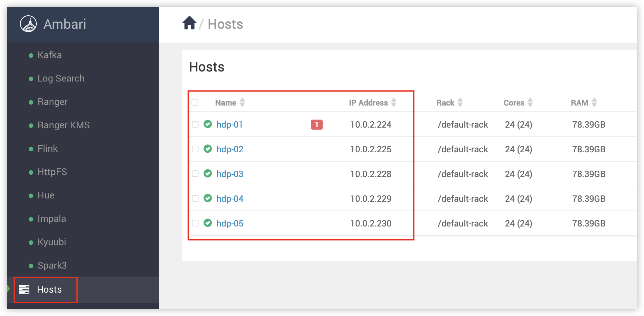Click the red alert badge on hdp-01
This screenshot has width=644, height=316.
click(316, 124)
